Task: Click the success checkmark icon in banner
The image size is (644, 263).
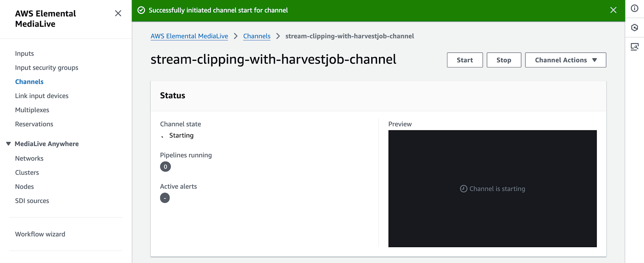Action: [x=141, y=10]
